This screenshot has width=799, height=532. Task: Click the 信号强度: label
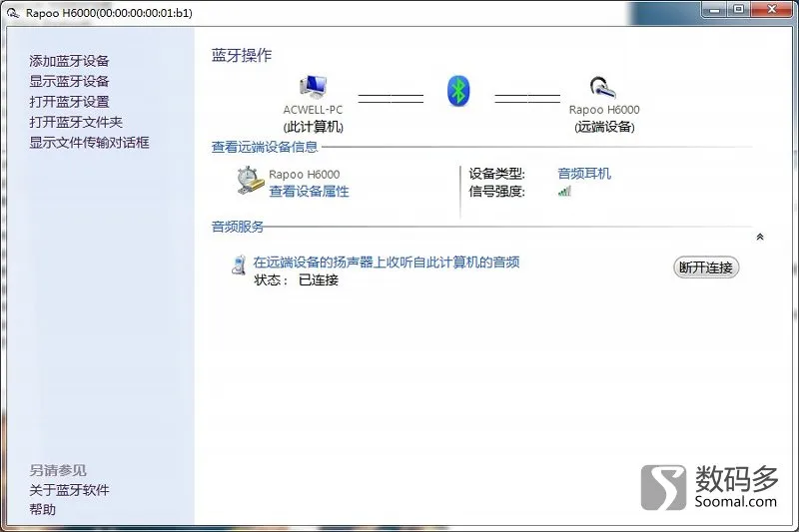(x=496, y=192)
